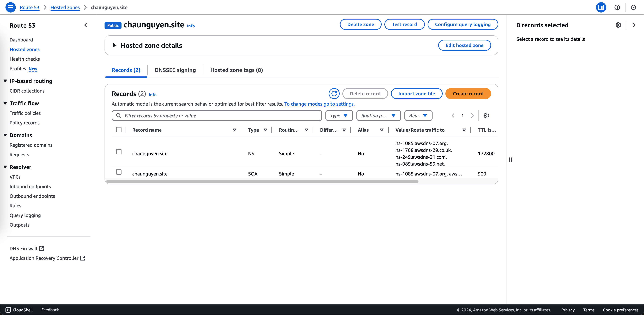Go to next page of records
The width and height of the screenshot is (644, 315).
click(x=472, y=116)
